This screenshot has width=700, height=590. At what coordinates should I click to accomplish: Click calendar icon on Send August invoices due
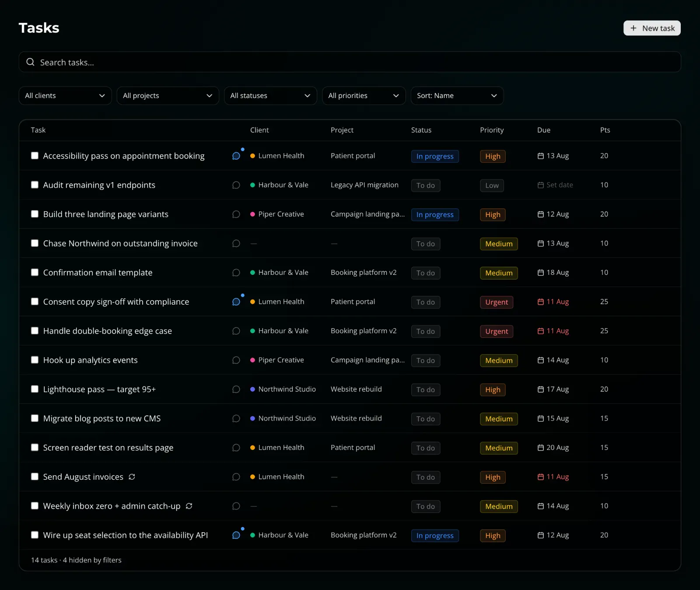[x=541, y=477]
